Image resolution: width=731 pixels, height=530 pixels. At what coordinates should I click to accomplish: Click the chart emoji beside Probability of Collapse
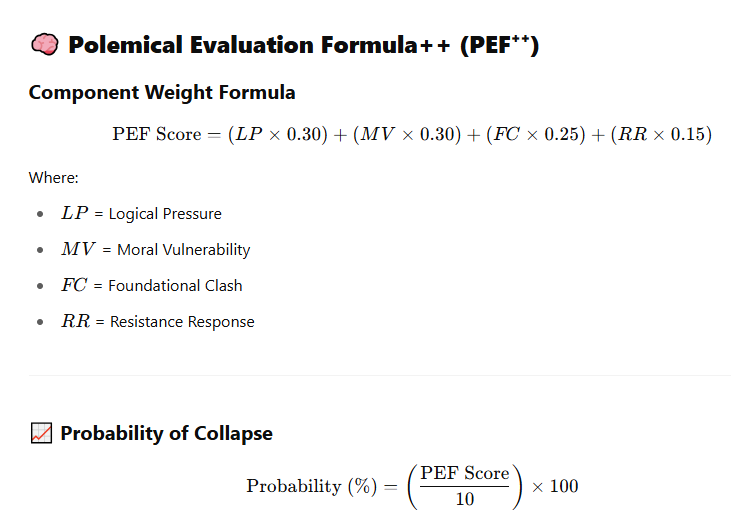(41, 433)
